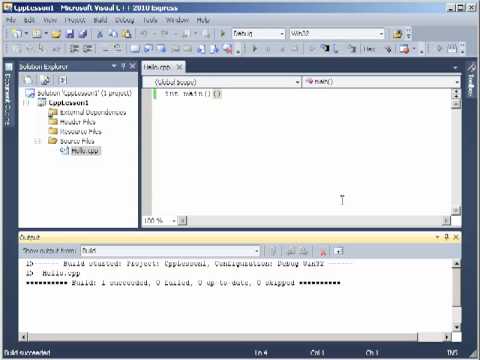Click the Undo arrow icon

(144, 34)
